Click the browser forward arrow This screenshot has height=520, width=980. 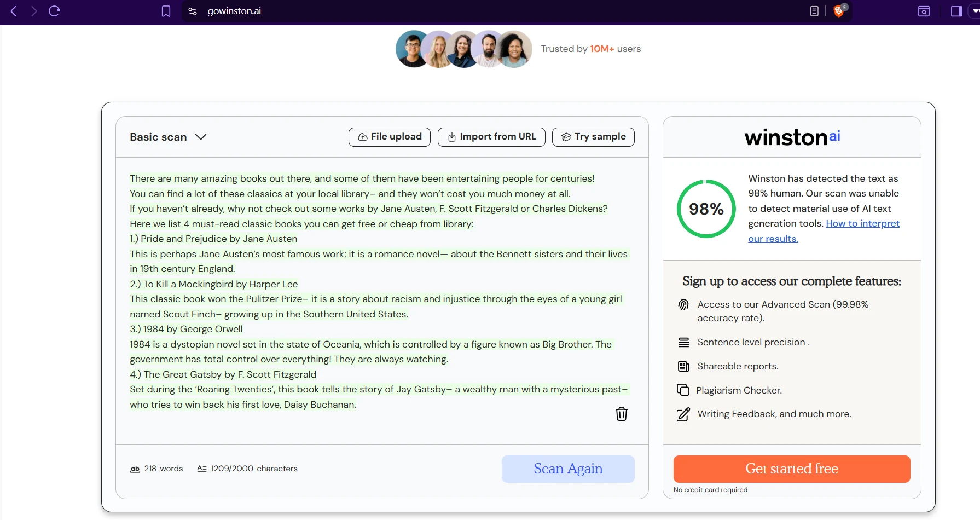[34, 11]
